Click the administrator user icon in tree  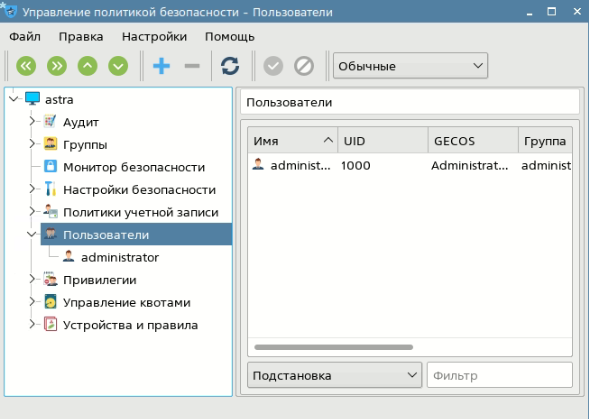tap(68, 257)
